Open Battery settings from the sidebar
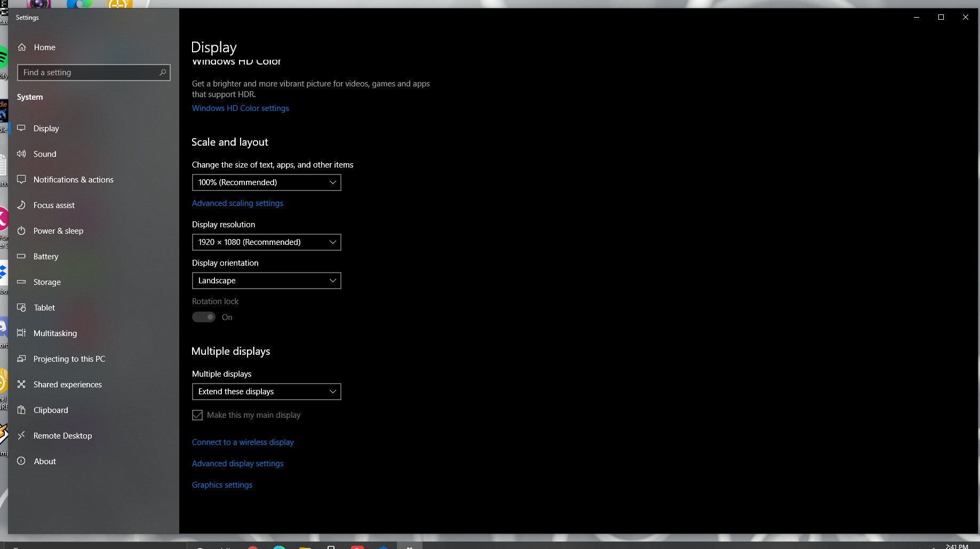Viewport: 980px width, 549px height. (45, 256)
